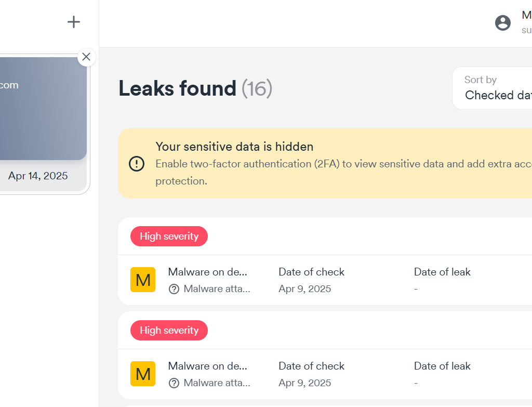Select the first High severity badge

click(169, 237)
